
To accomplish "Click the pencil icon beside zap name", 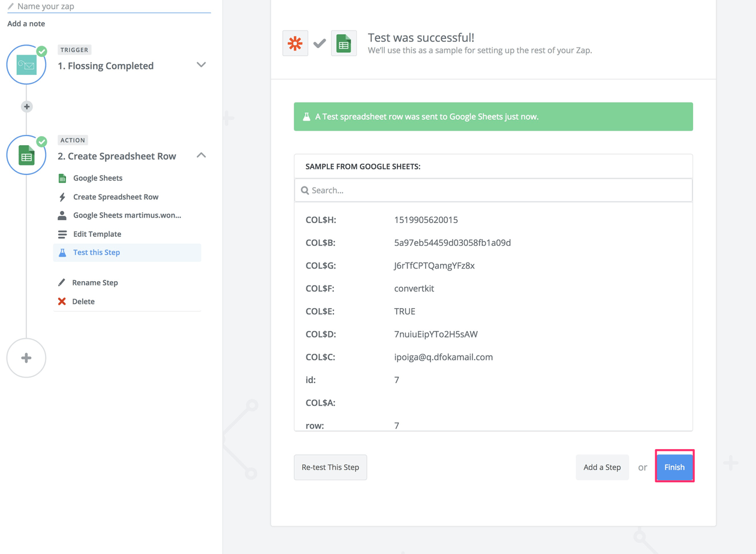I will 11,6.
